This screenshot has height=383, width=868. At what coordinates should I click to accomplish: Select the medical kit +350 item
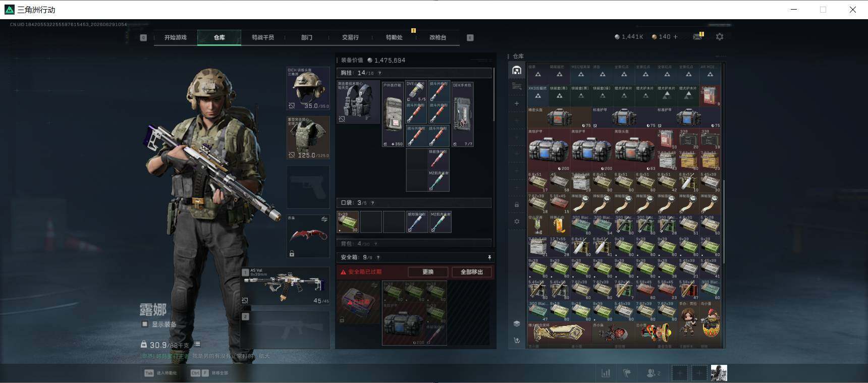point(393,114)
